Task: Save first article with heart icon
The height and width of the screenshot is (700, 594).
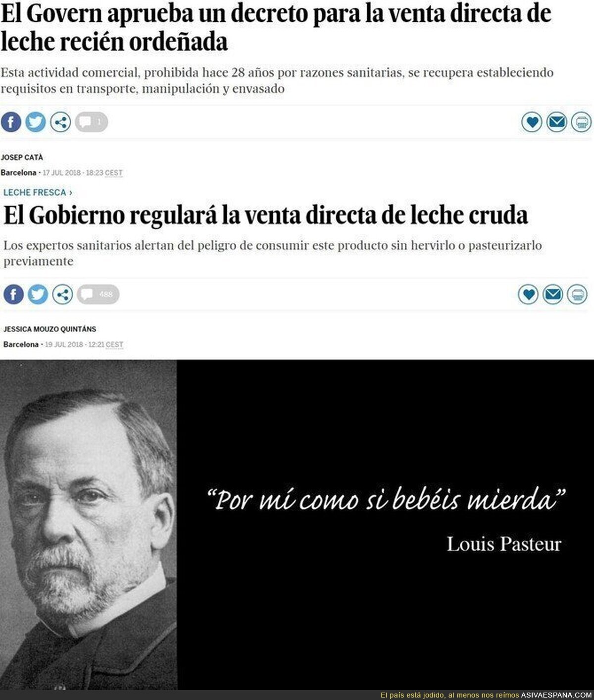Action: coord(532,122)
